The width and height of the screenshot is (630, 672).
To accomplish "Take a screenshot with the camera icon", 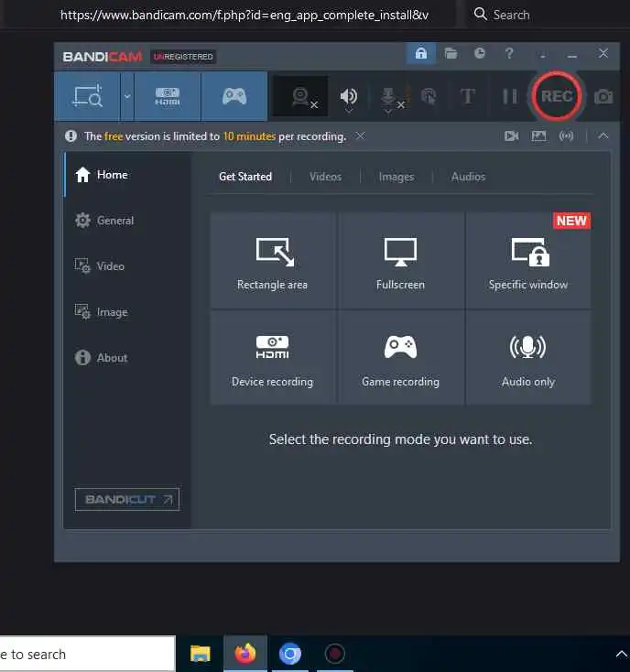I will point(603,97).
